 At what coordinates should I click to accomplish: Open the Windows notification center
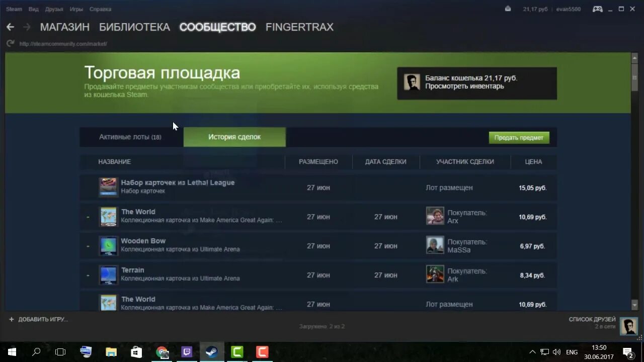(x=628, y=352)
